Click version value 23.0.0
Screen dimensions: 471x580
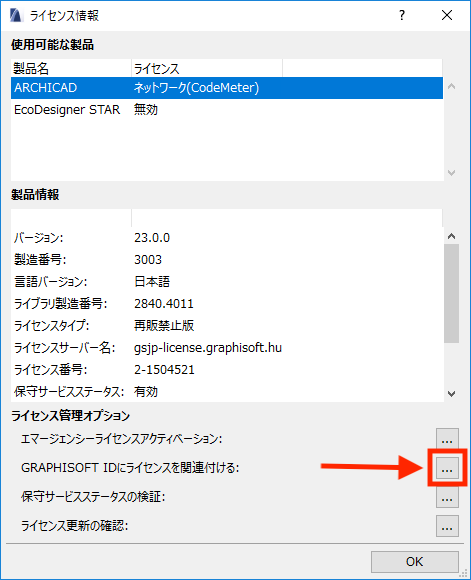(x=152, y=238)
